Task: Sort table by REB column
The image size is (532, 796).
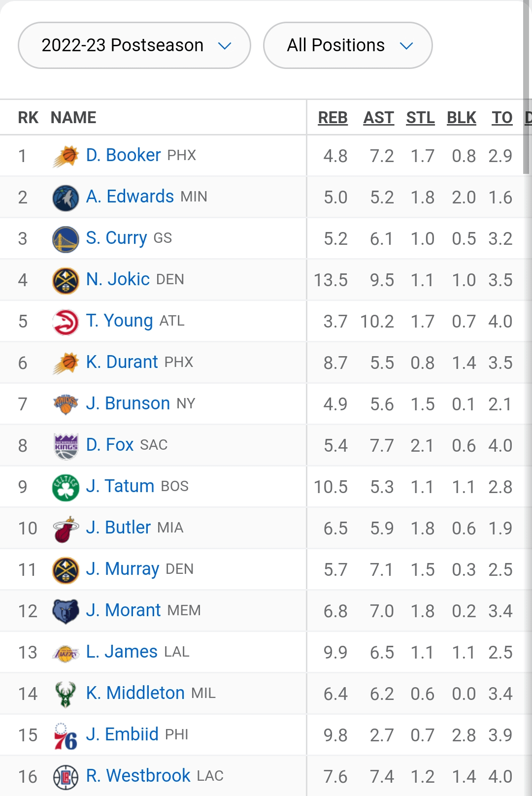Action: pos(332,118)
